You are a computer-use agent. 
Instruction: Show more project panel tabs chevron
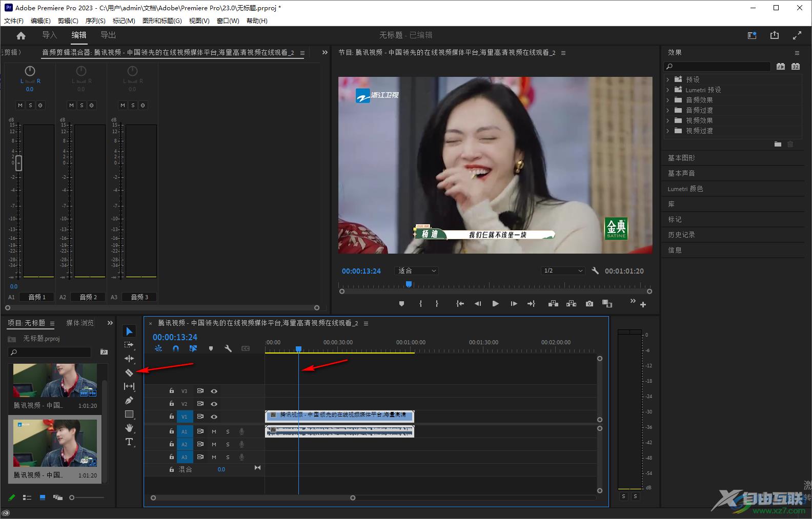(110, 323)
